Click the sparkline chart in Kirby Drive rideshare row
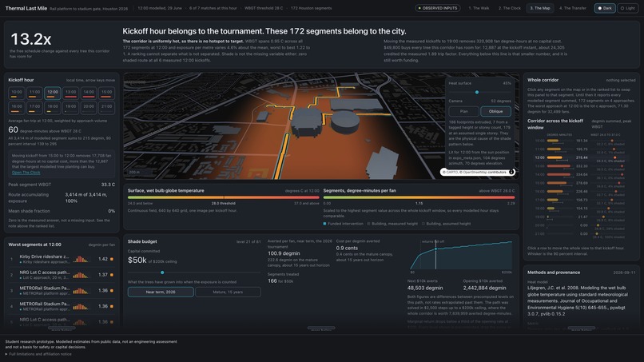This screenshot has height=362, width=644. [81, 259]
